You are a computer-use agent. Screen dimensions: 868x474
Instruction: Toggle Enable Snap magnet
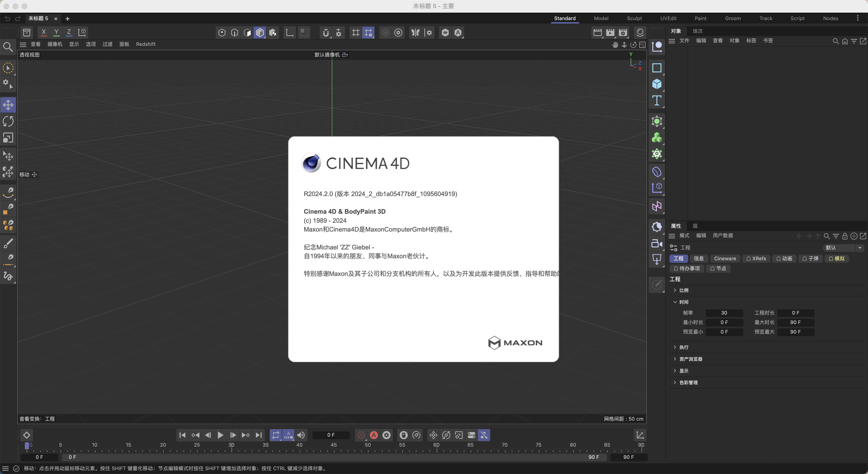pos(325,32)
